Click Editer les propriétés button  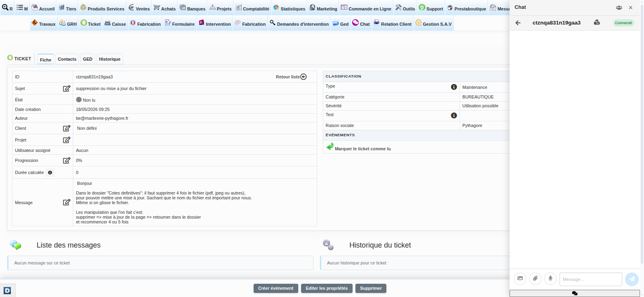point(326,288)
